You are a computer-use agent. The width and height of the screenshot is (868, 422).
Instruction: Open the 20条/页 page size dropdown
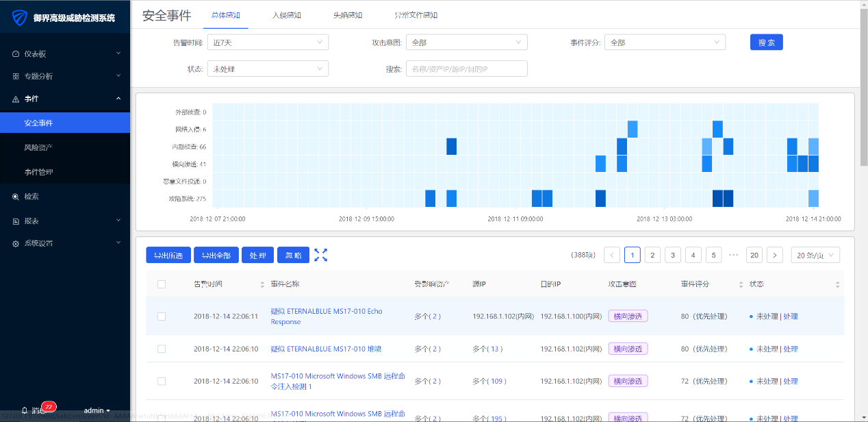coord(815,255)
